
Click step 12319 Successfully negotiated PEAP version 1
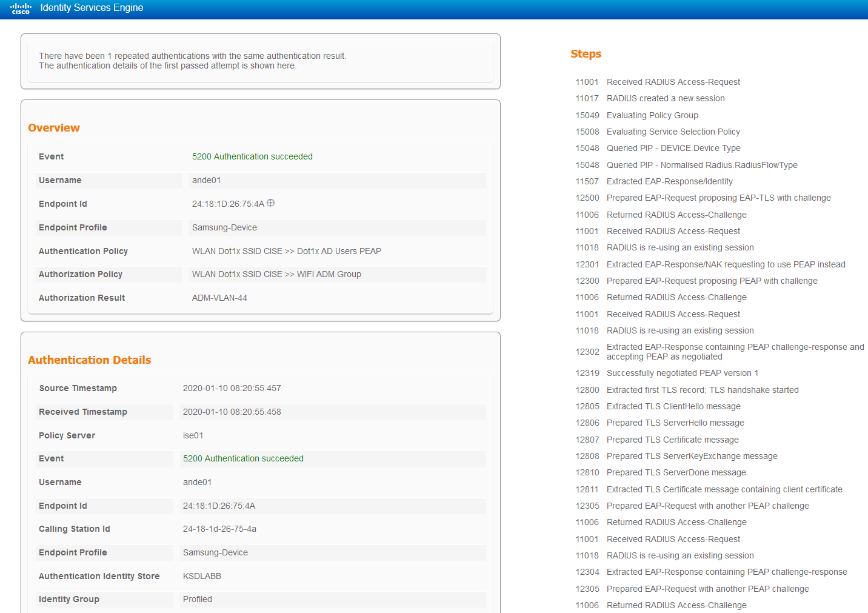click(682, 373)
